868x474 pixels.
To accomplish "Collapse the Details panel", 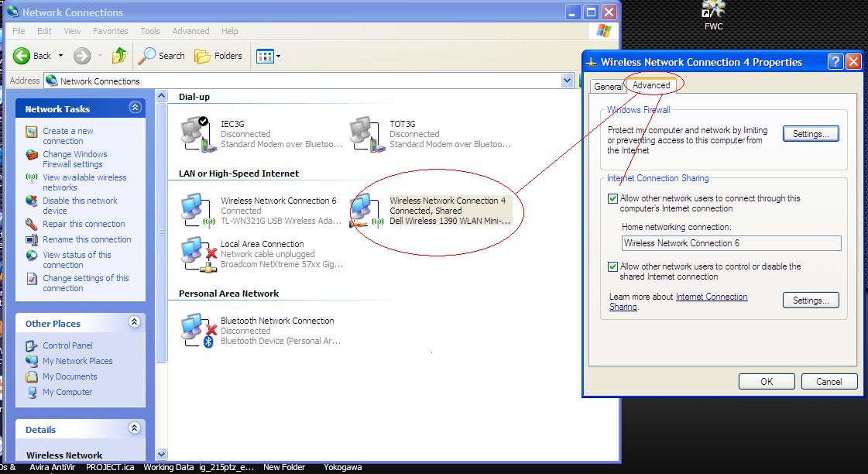I will 135,428.
